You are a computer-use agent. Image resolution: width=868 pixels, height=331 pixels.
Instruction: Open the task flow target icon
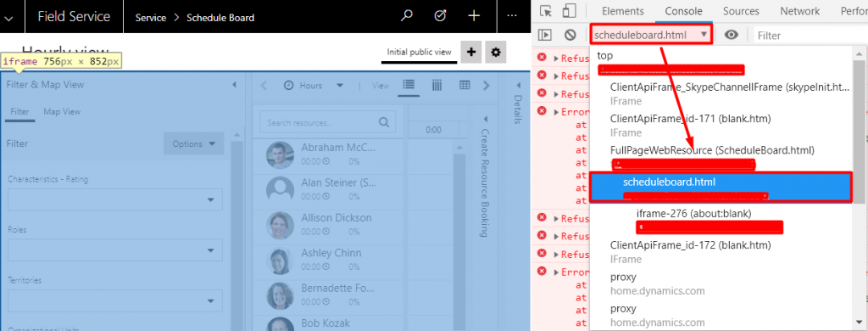pyautogui.click(x=440, y=16)
